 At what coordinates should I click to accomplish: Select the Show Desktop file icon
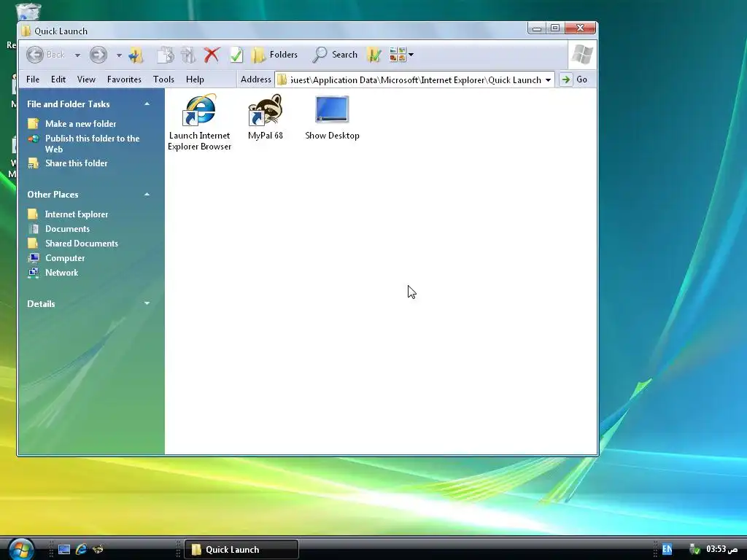[332, 118]
